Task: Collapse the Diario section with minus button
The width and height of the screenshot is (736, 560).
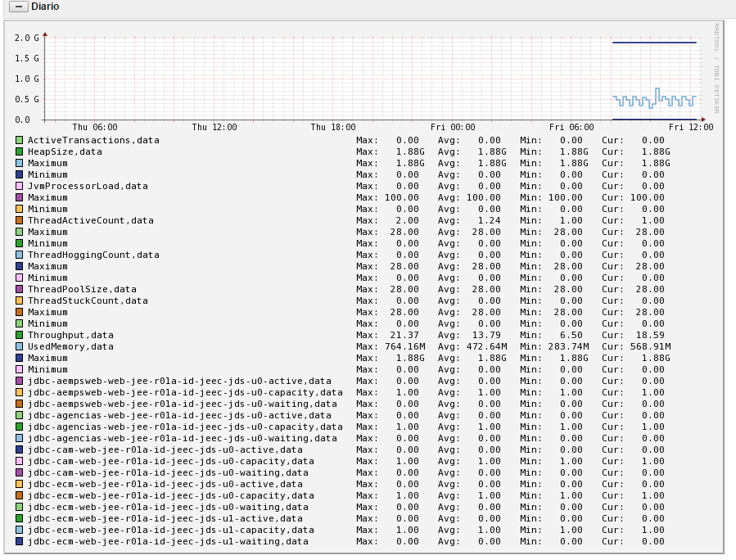Action: click(x=19, y=7)
